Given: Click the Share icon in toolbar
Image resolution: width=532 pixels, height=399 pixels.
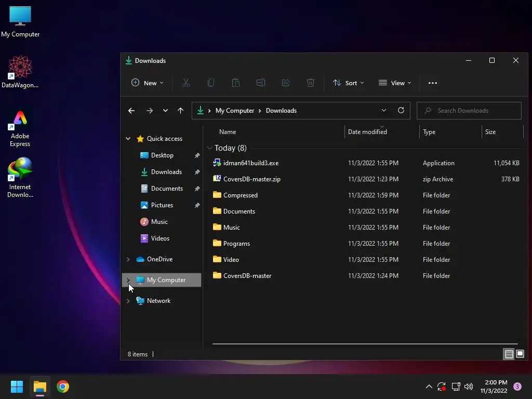Looking at the screenshot, I should pyautogui.click(x=286, y=83).
